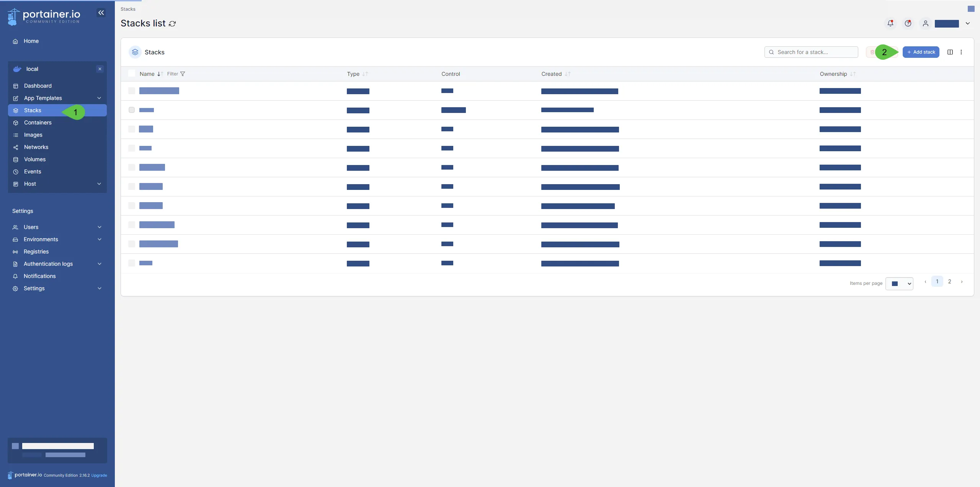Screen dimensions: 980x487
Task: Select the checkbox on second stack row
Action: [132, 110]
